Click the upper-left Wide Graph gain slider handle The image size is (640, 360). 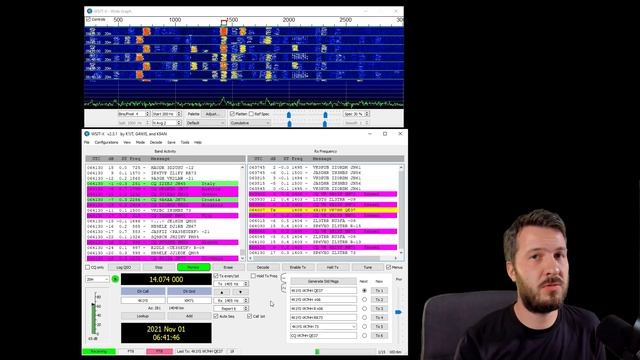tap(289, 115)
